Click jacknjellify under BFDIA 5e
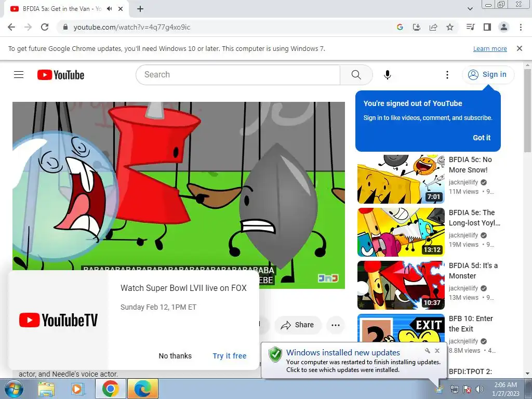This screenshot has height=399, width=532. 463,235
